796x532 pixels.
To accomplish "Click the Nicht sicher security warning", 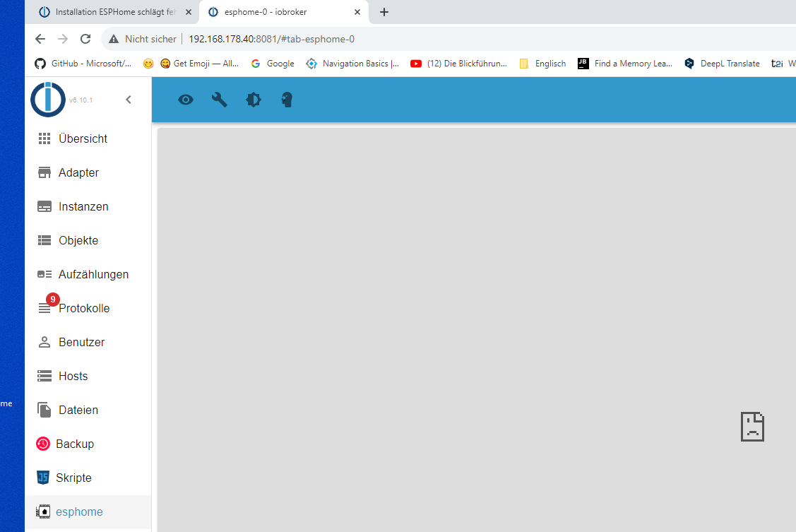I will point(143,39).
